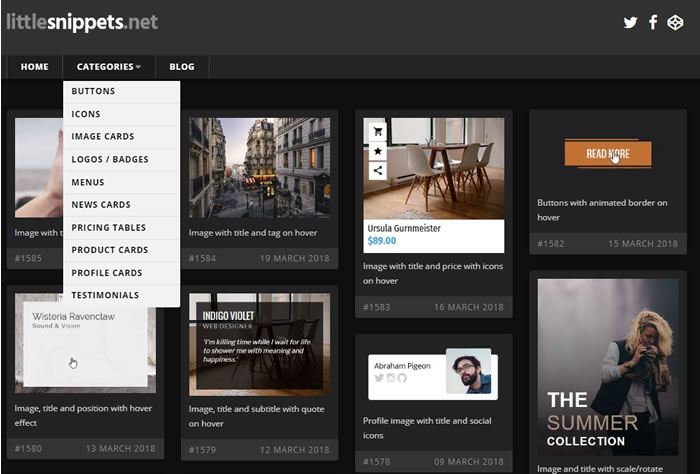
Task: Open Logos / Badges category
Action: point(109,159)
